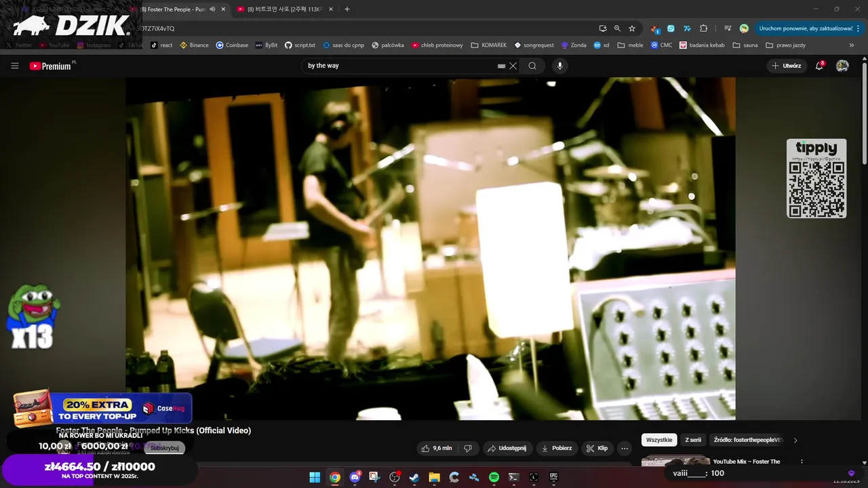868x488 pixels.
Task: Expand hidden bookmarks with double chevron
Action: (x=852, y=45)
